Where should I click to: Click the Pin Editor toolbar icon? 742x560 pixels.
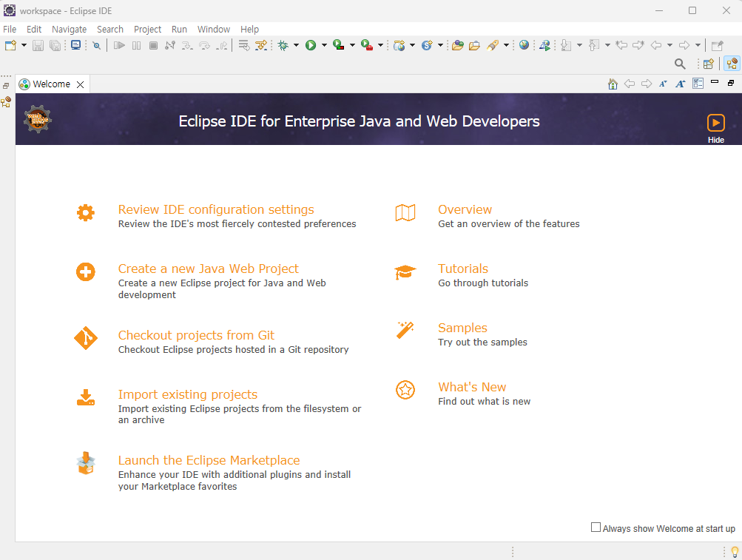(x=718, y=45)
